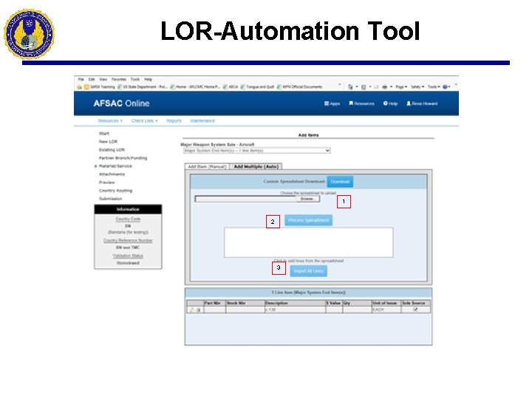Click the Stock Nbr column header
This screenshot has width=532, height=399.
(245, 303)
